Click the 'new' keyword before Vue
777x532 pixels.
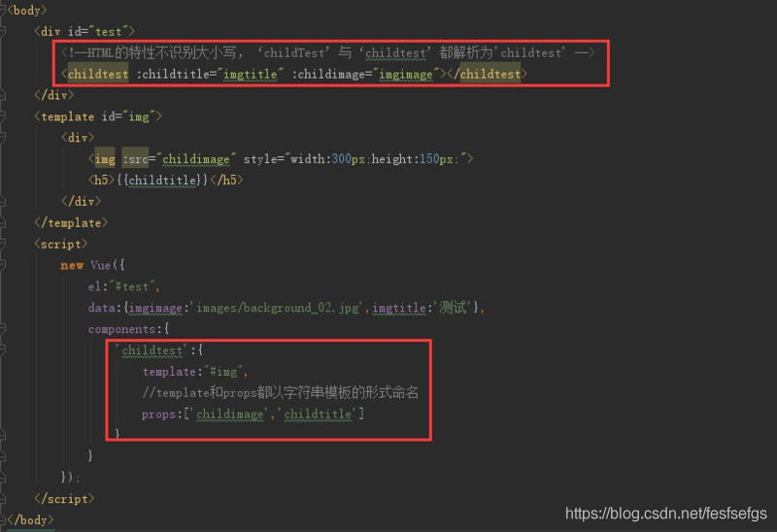[x=72, y=265]
